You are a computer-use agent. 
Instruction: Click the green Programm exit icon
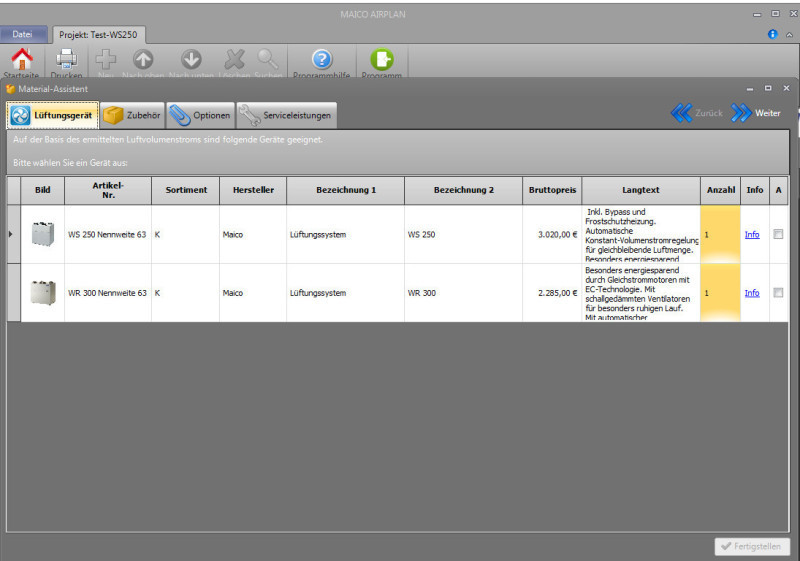tap(382, 60)
